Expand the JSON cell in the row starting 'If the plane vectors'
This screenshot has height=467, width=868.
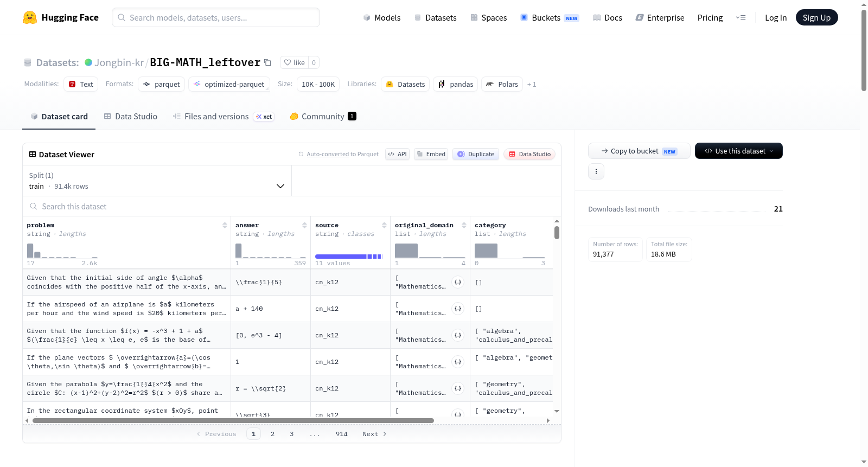pos(458,362)
